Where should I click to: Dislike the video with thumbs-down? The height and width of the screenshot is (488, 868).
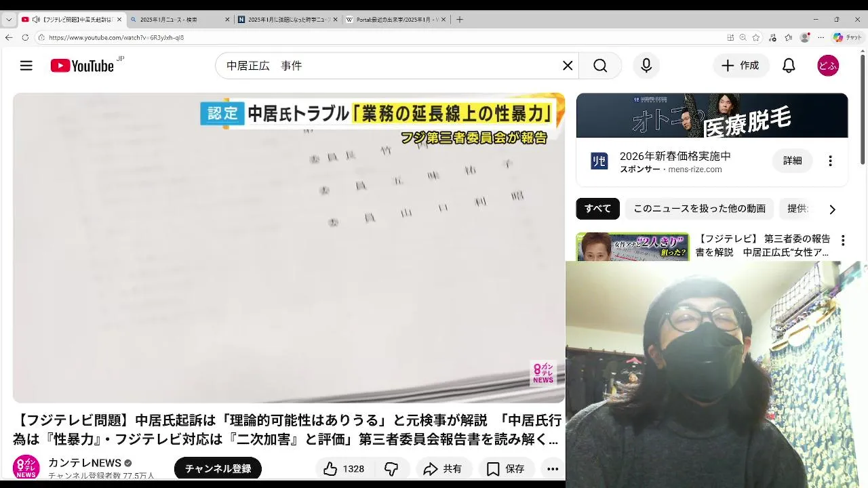coord(391,468)
